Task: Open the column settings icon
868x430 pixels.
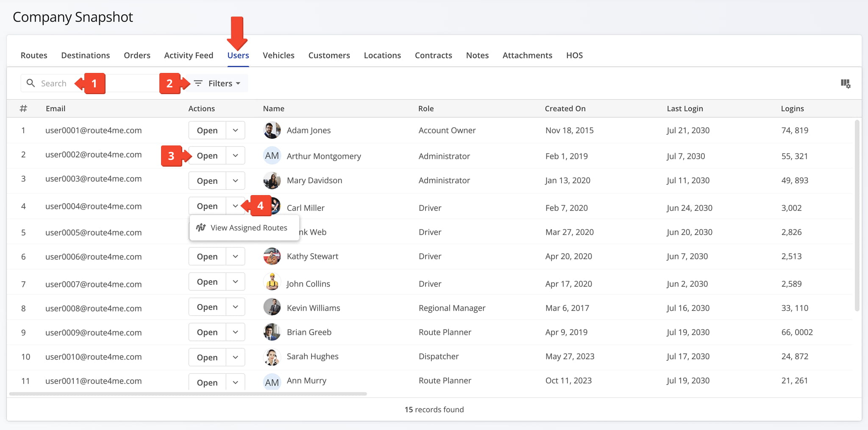Action: point(846,84)
